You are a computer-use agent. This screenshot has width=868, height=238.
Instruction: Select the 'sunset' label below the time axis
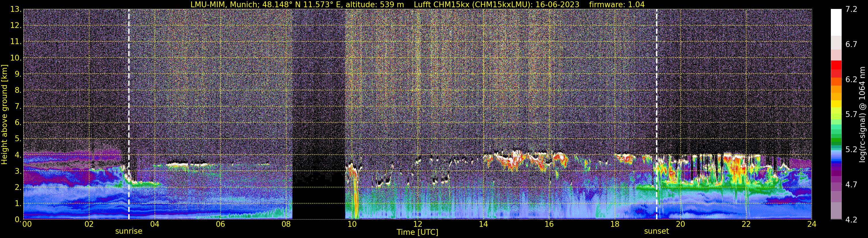point(656,231)
